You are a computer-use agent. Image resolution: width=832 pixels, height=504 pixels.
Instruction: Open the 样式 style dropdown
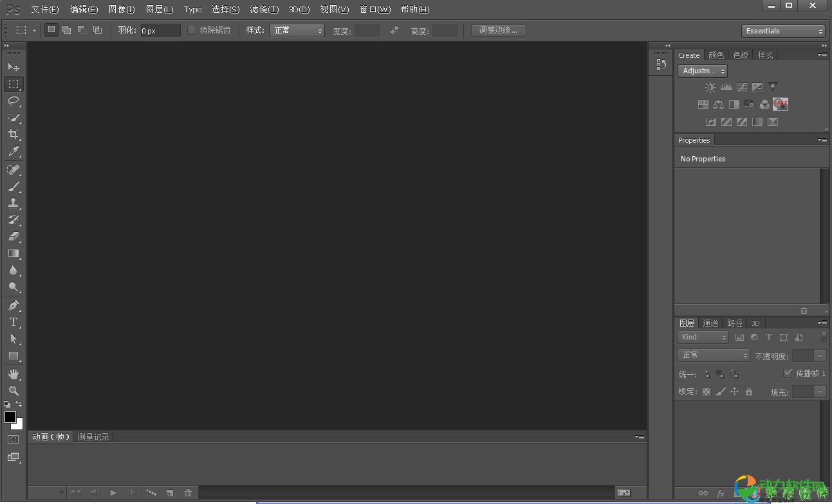coord(297,30)
